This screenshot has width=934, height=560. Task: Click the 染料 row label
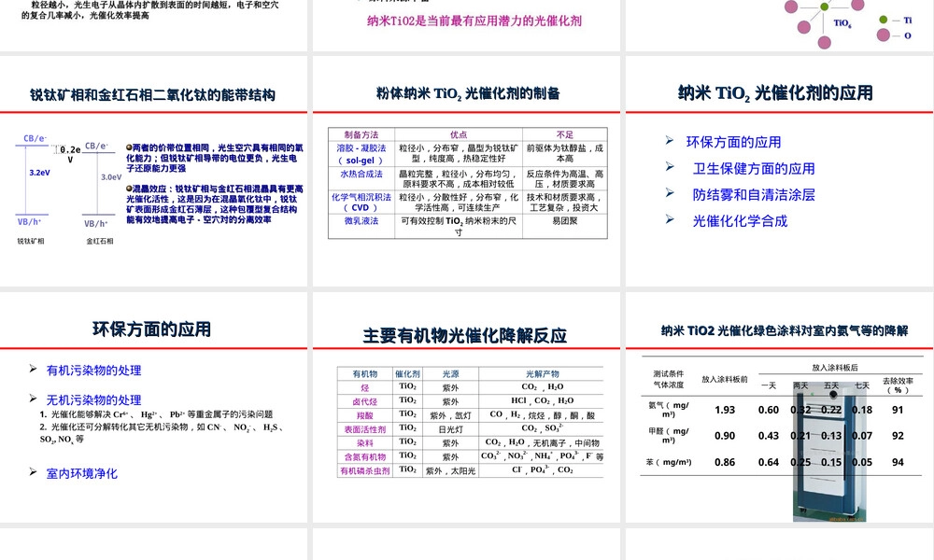[x=364, y=442]
